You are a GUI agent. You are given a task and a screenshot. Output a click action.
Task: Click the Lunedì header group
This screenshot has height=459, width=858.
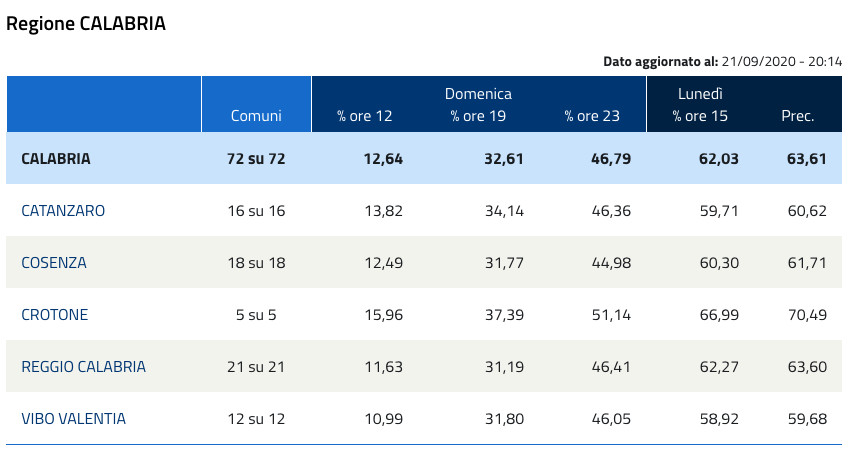tap(700, 94)
